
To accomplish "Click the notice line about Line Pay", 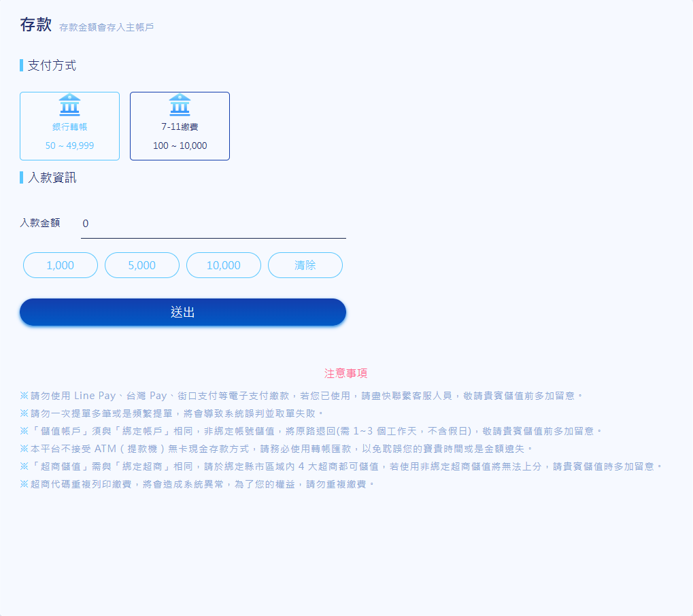I will [302, 396].
